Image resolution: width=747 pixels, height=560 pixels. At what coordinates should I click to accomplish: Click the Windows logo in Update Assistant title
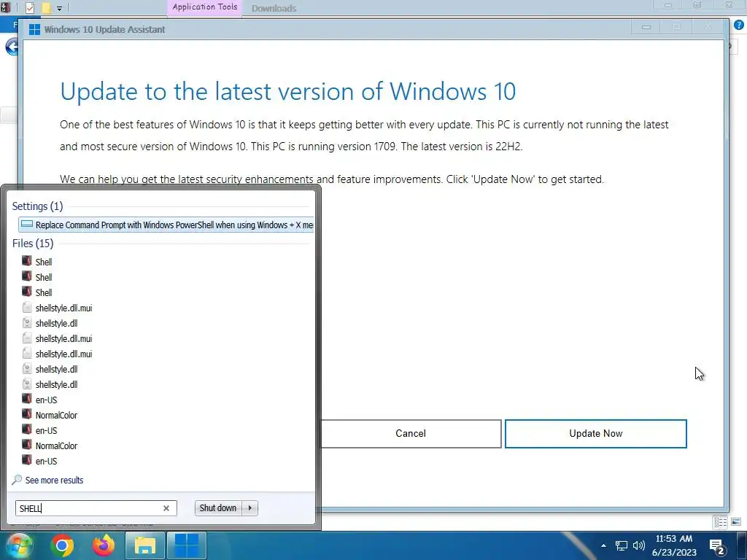pos(34,29)
